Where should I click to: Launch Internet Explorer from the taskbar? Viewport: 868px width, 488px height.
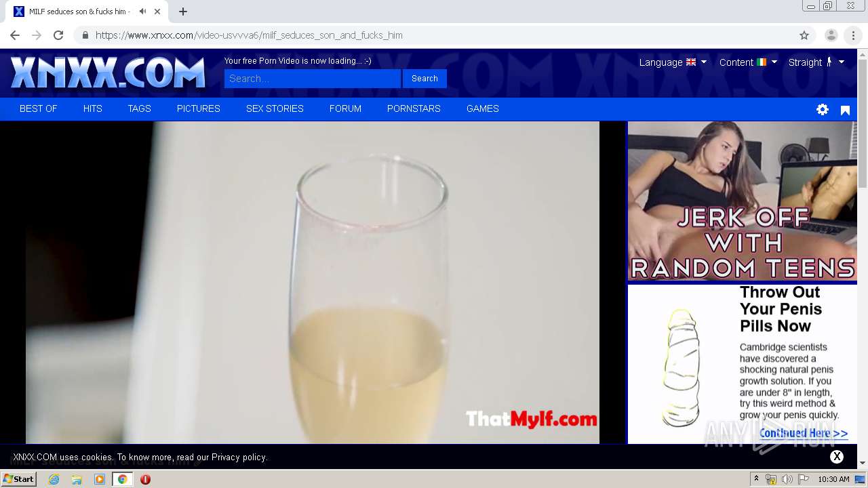click(x=54, y=479)
